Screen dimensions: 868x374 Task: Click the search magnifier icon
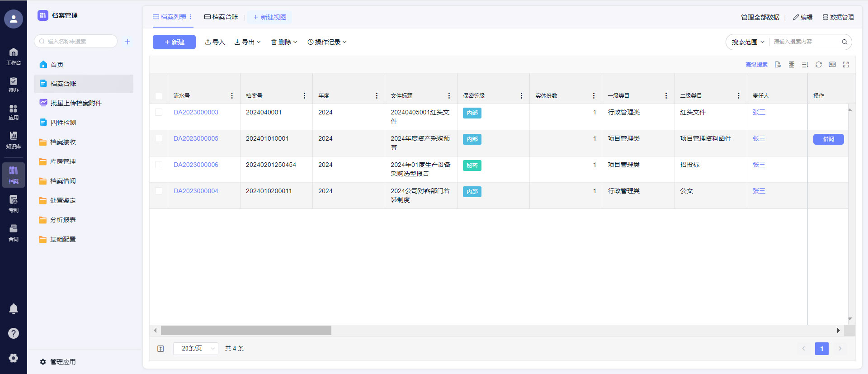[x=844, y=42]
